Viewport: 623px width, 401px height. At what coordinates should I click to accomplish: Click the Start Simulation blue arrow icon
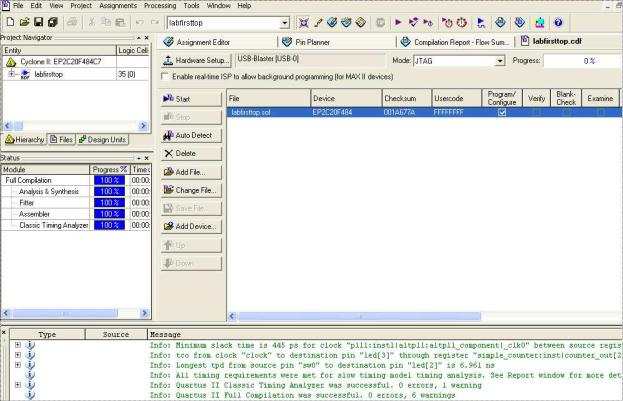[x=481, y=23]
